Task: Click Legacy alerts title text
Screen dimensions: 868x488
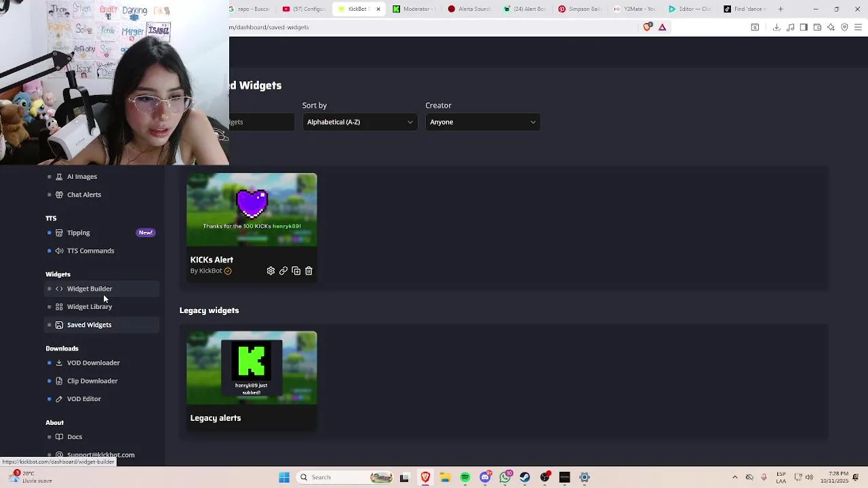Action: [216, 418]
